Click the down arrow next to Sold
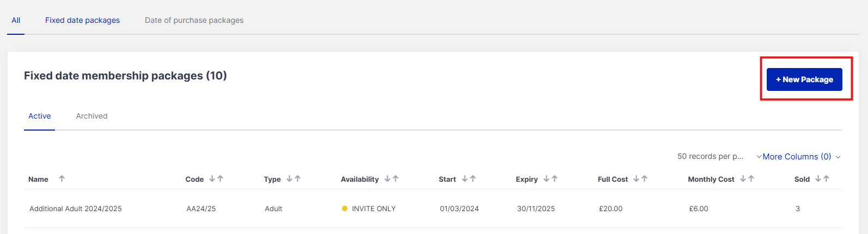The image size is (868, 234). (x=818, y=178)
